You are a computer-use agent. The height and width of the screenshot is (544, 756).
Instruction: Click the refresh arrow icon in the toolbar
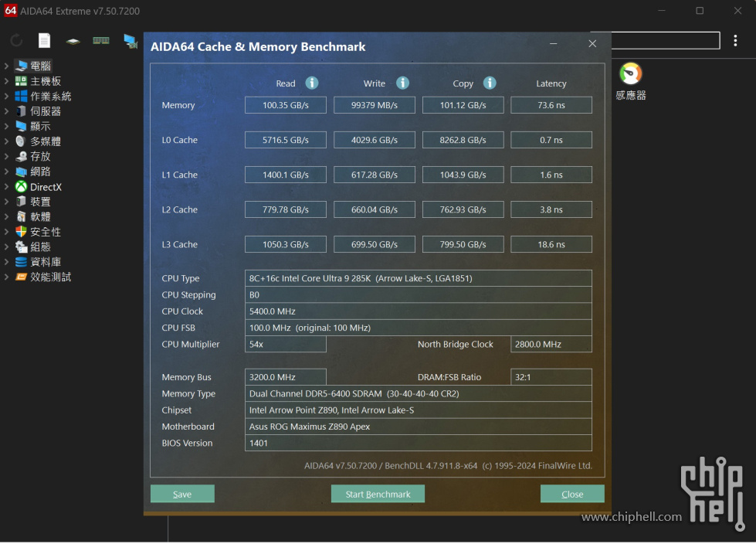point(16,40)
